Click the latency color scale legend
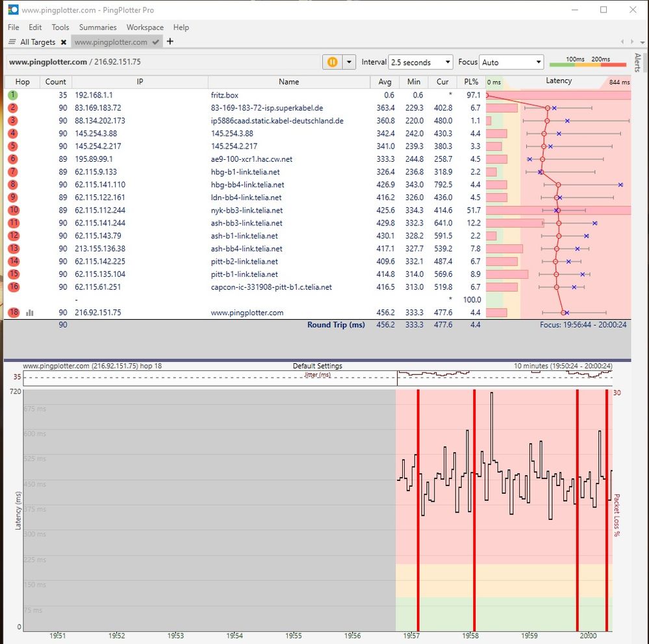Screen dimensions: 649x644 (x=588, y=62)
